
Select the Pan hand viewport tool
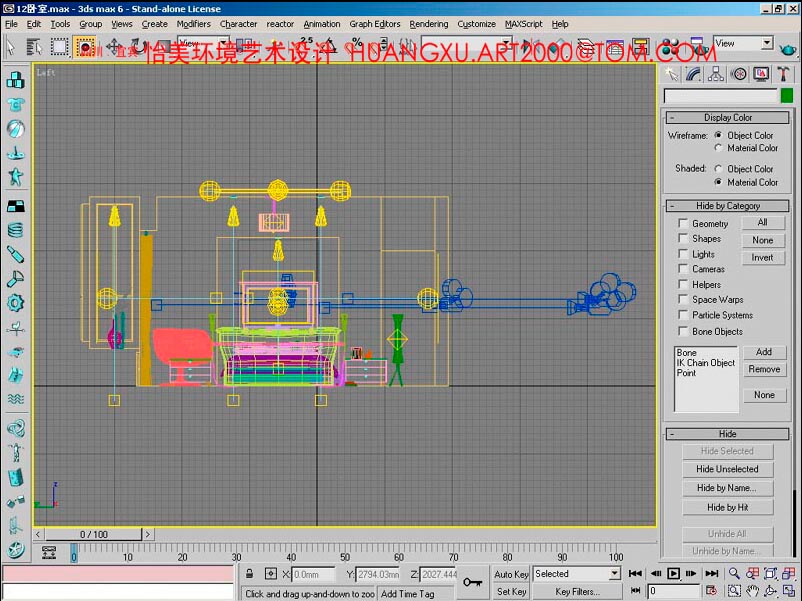pos(752,591)
